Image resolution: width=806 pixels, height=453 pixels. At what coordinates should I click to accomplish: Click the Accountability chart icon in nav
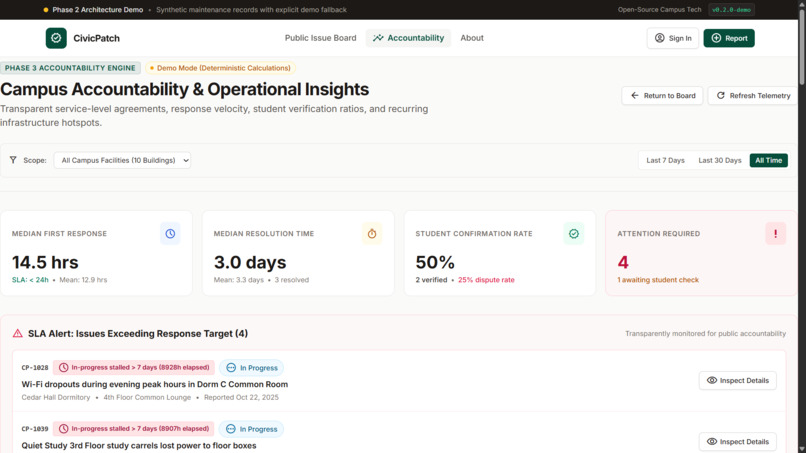[378, 38]
